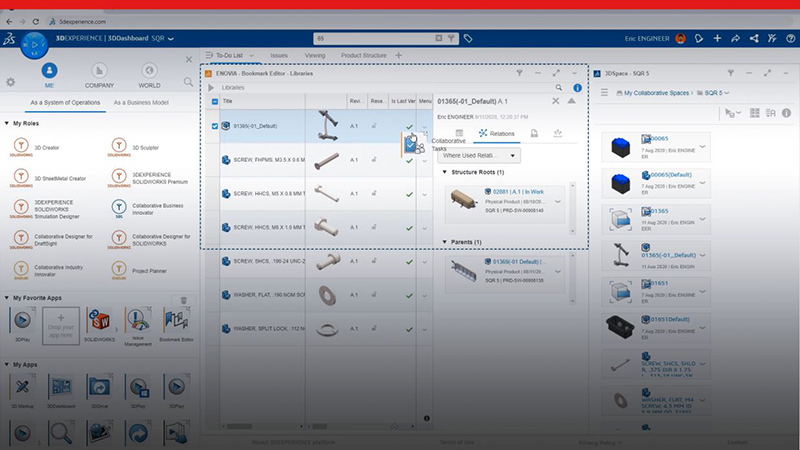
Task: Click the 3DEXPERIENCE compass play button
Action: 34,45
